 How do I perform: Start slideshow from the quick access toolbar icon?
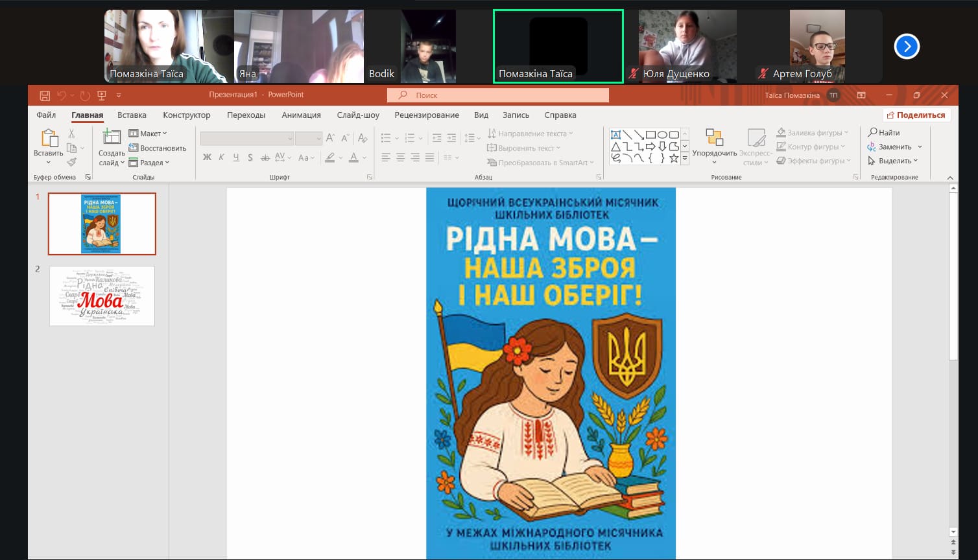coord(102,95)
